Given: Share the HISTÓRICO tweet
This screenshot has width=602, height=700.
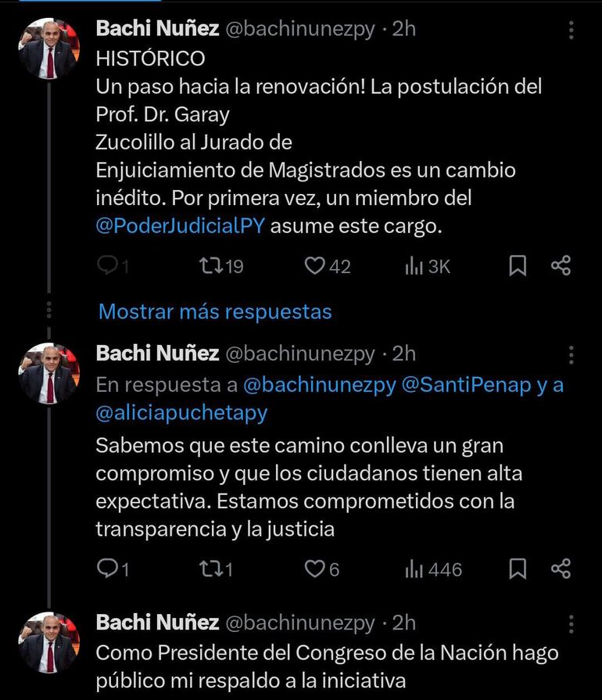Looking at the screenshot, I should click(x=560, y=266).
